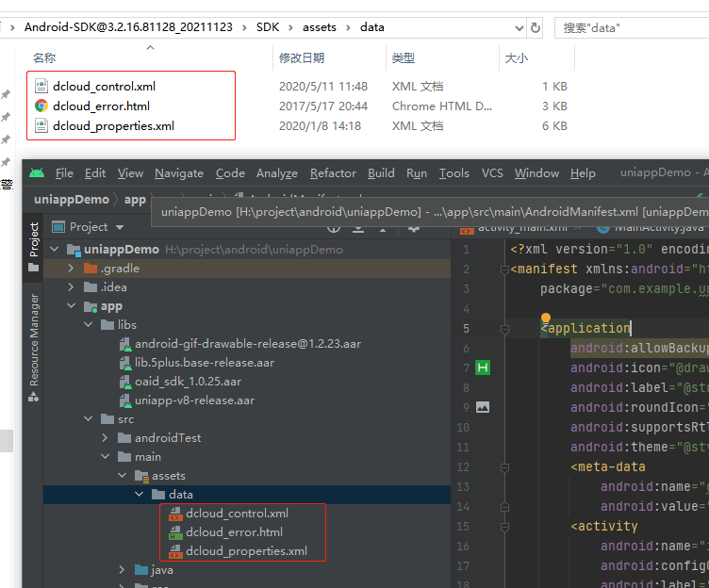Fold the application tag on line 5

coord(505,329)
